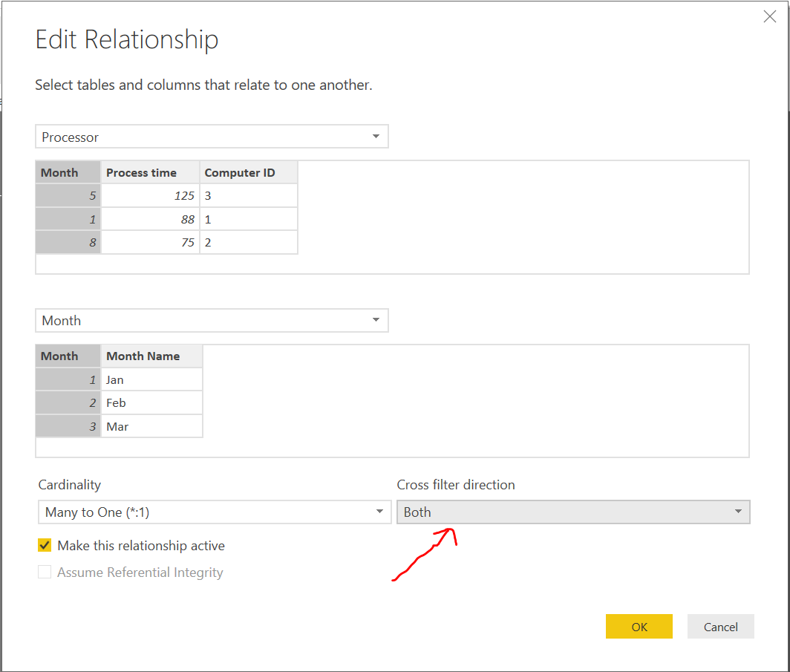Open the Cardinality dropdown
The height and width of the screenshot is (672, 790).
(215, 512)
